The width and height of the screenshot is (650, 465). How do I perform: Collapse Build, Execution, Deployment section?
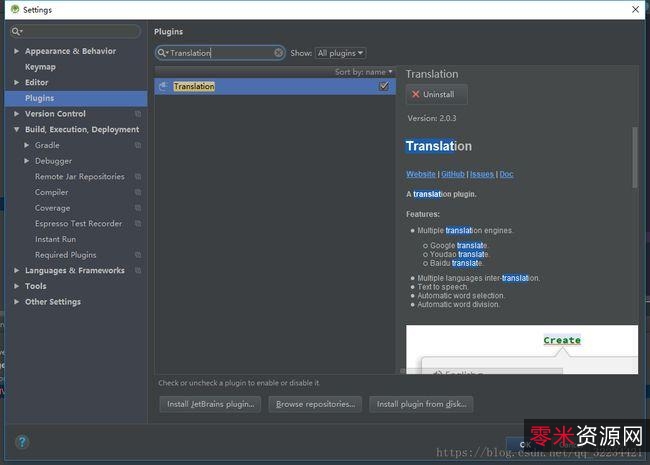[x=17, y=130]
